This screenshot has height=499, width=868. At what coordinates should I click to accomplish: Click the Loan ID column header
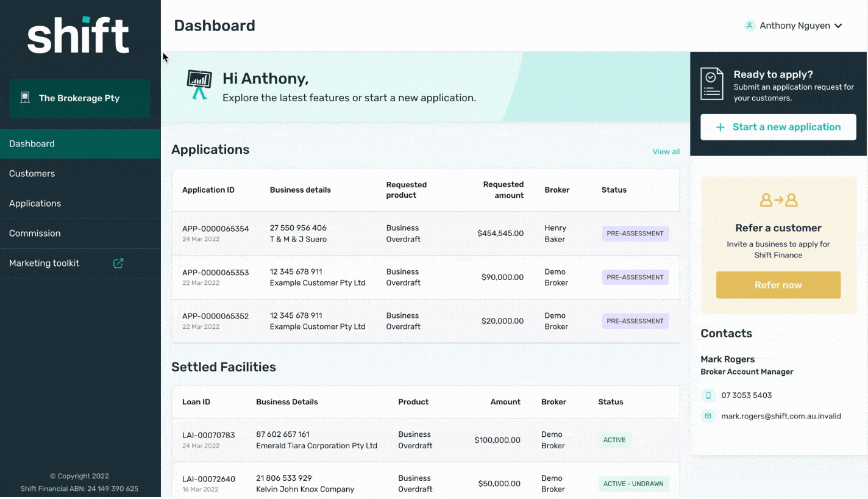pyautogui.click(x=196, y=402)
